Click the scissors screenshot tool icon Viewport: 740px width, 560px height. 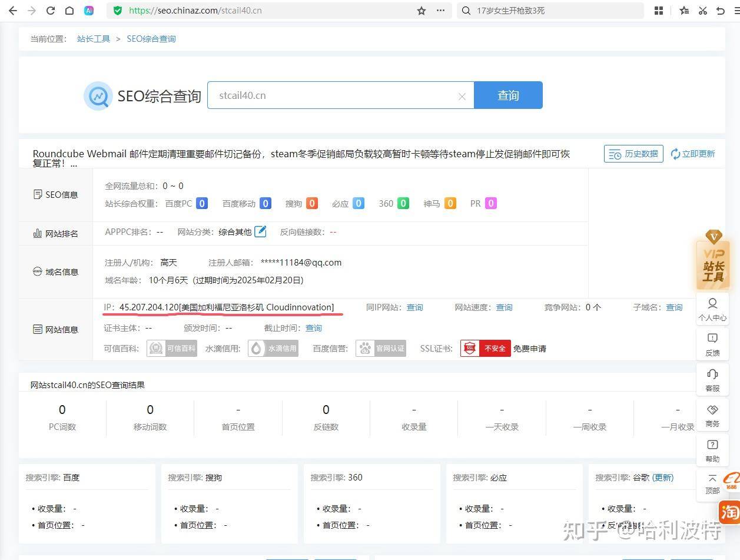coord(703,11)
